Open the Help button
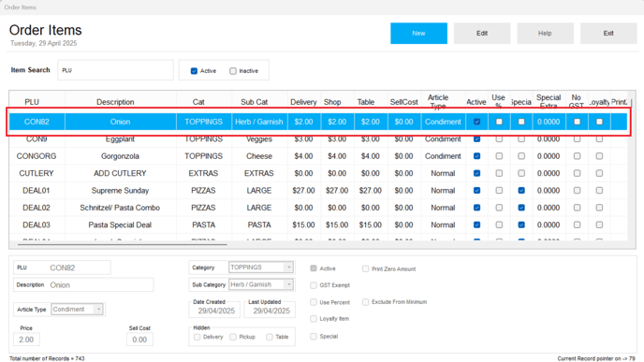The height and width of the screenshot is (362, 644). pos(545,34)
